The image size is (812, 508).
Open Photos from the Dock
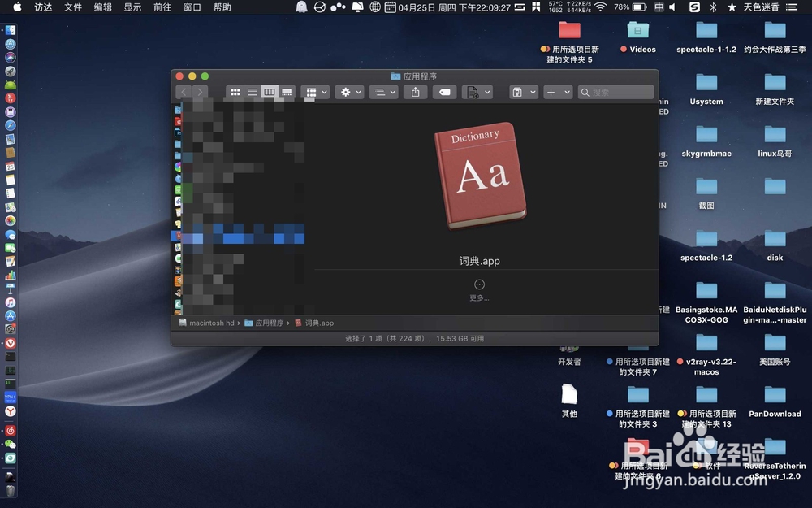click(x=11, y=220)
